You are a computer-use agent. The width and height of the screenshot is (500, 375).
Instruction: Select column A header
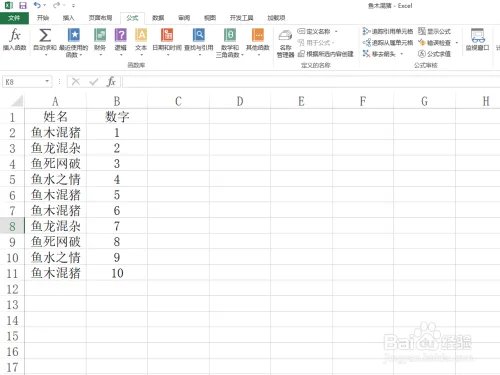(55, 101)
